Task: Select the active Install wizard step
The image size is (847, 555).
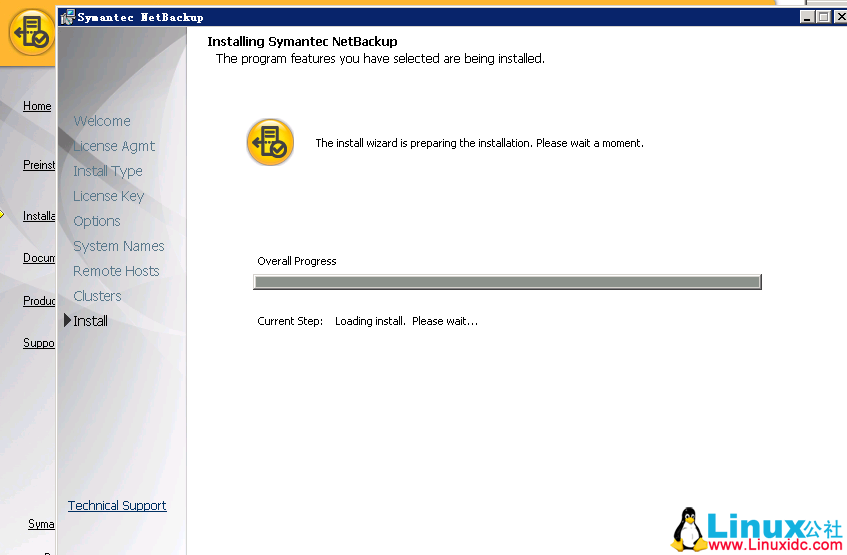Action: [x=90, y=321]
